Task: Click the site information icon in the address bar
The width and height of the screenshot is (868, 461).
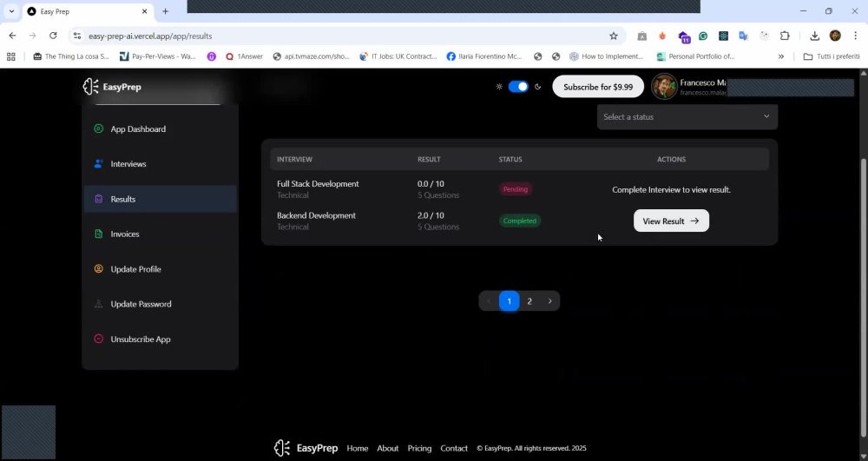Action: point(77,36)
